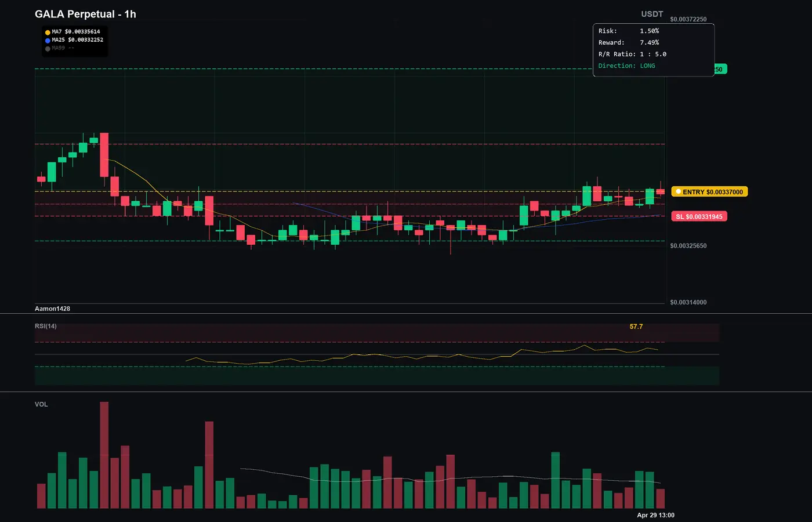The height and width of the screenshot is (522, 812).
Task: Click the $0.00325650 price axis label
Action: point(688,246)
